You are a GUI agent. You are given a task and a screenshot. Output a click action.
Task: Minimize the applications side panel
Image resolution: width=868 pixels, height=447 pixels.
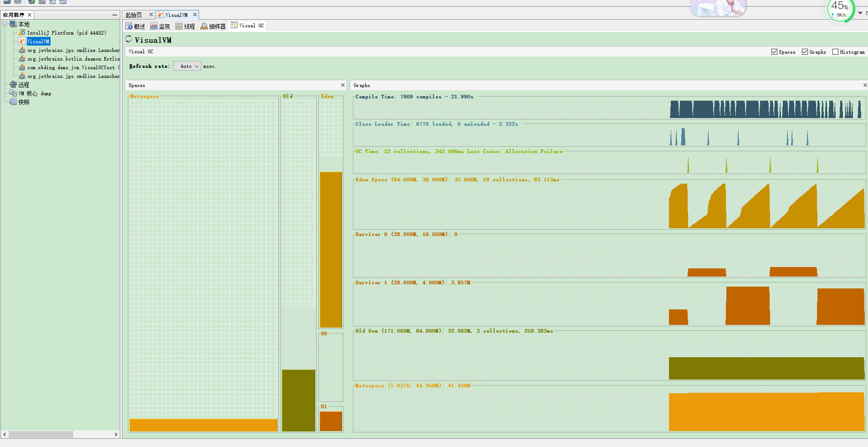115,15
